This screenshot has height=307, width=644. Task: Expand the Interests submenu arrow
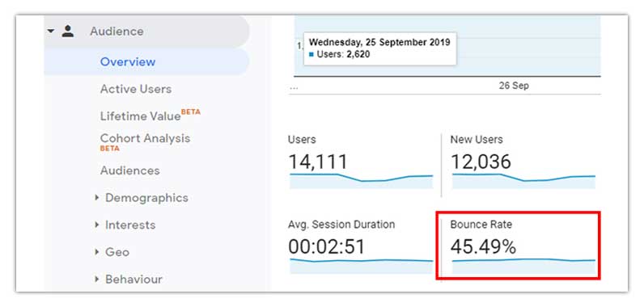pos(97,225)
